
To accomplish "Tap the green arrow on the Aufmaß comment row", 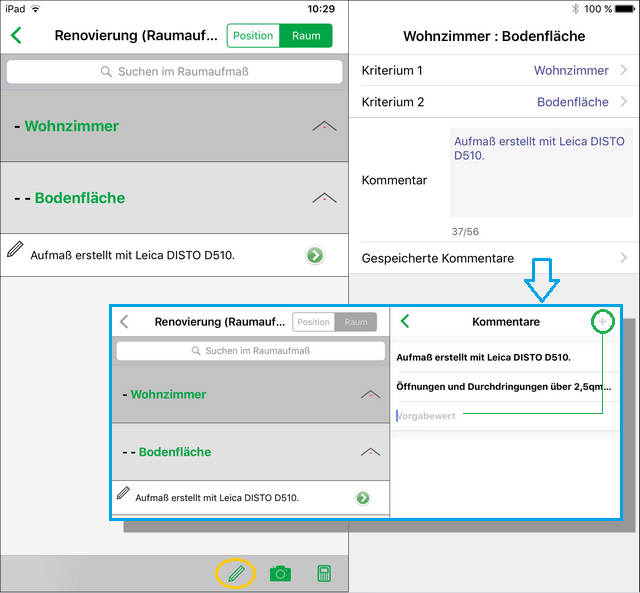I will coord(315,255).
